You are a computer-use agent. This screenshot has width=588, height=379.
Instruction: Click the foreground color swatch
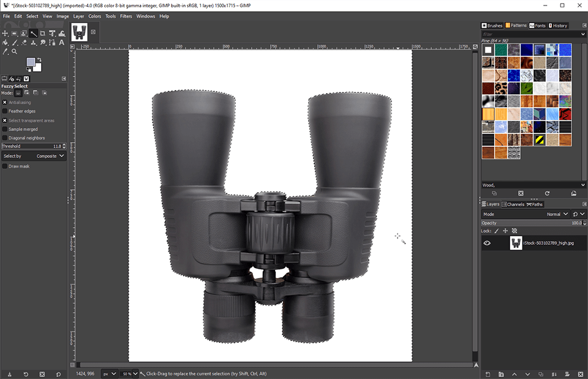(x=31, y=62)
